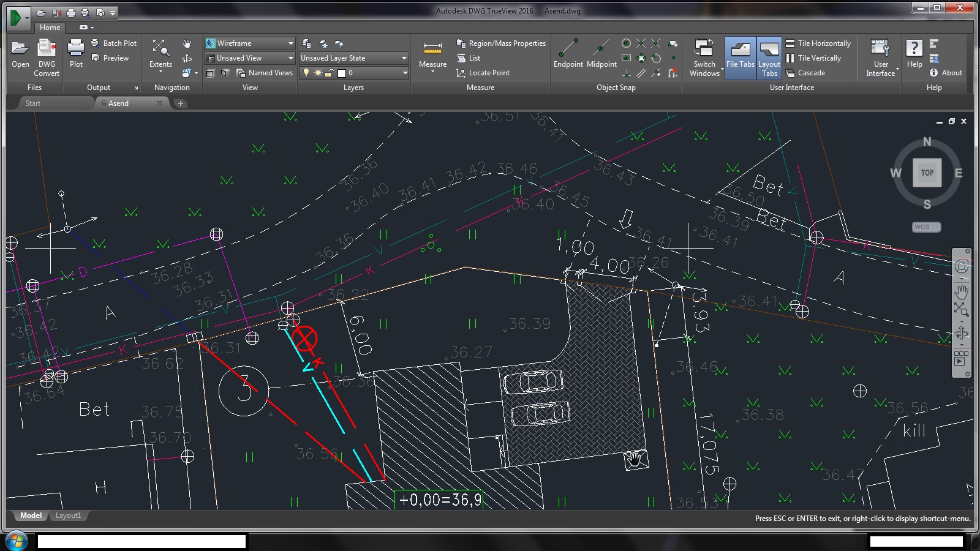Select the Zoom Extents tool
This screenshot has width=980, height=551.
[x=160, y=49]
